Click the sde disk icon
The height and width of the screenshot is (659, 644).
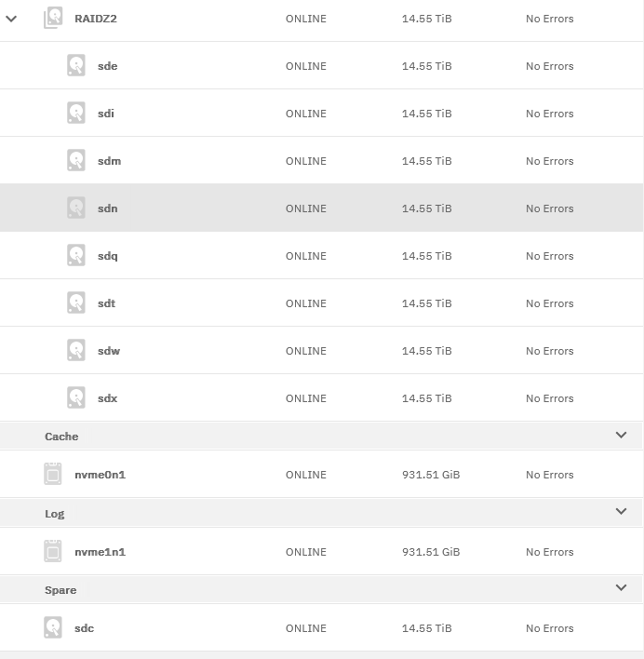pos(76,65)
